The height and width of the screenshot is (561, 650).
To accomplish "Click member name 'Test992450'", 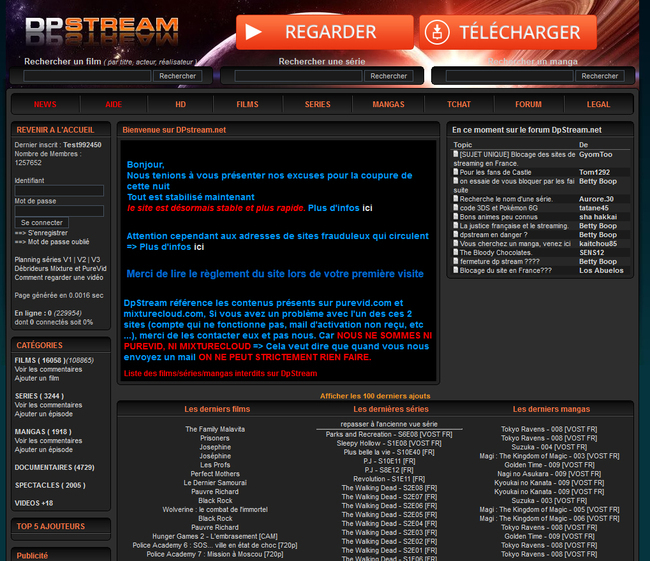I will [82, 145].
